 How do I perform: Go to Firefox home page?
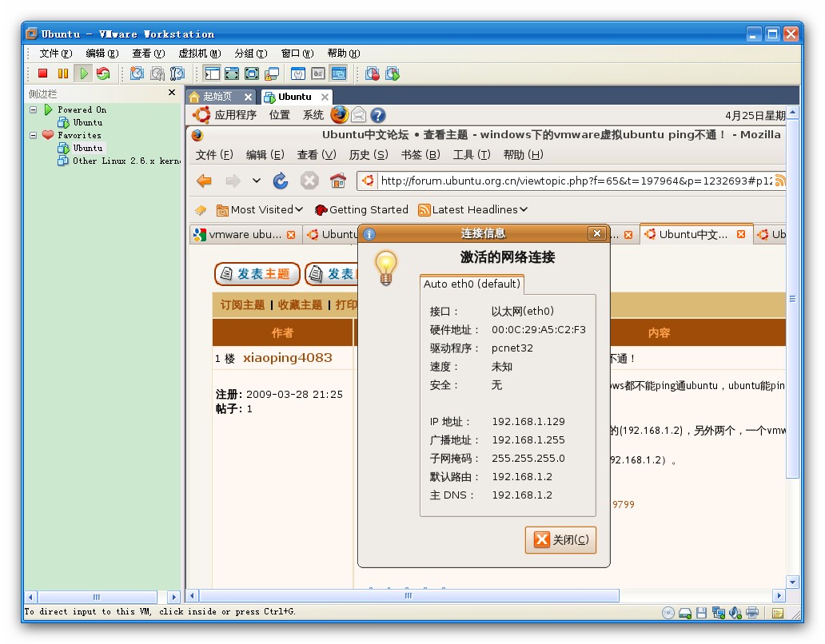click(x=338, y=181)
